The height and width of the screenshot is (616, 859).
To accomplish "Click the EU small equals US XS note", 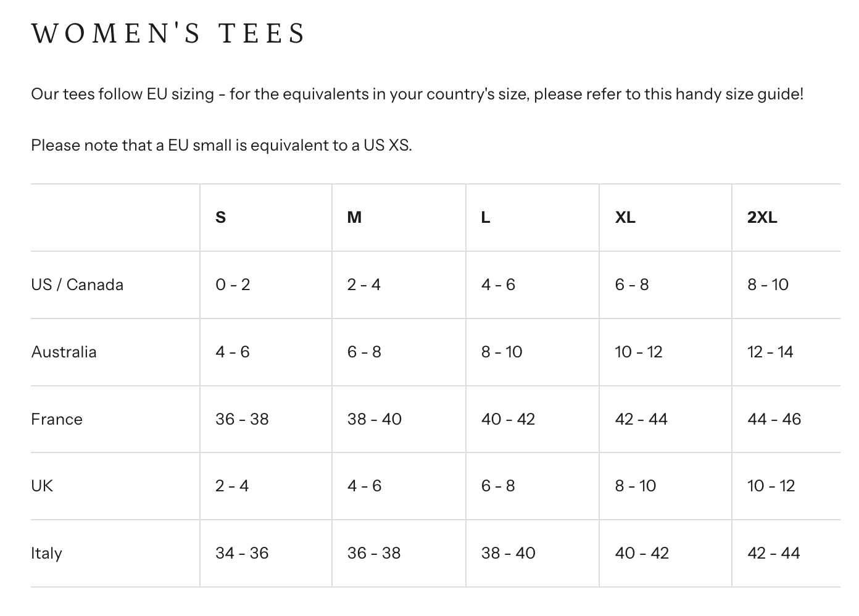I will pos(221,145).
